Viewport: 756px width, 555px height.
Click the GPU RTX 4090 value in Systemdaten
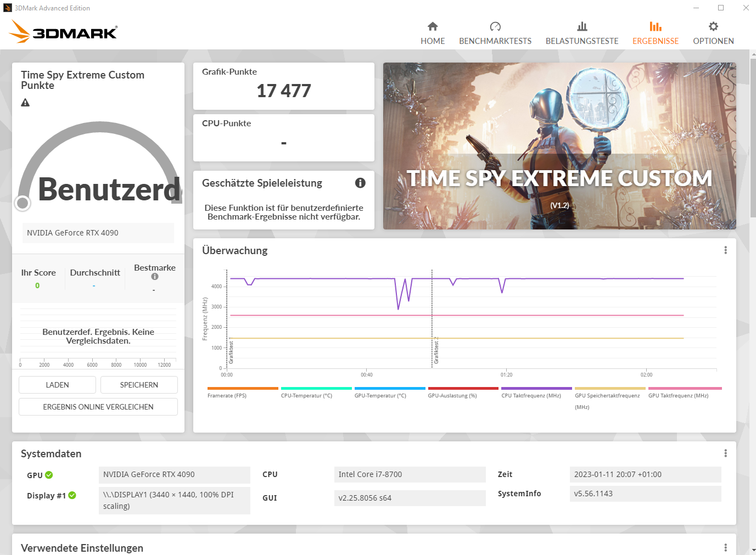pyautogui.click(x=174, y=474)
